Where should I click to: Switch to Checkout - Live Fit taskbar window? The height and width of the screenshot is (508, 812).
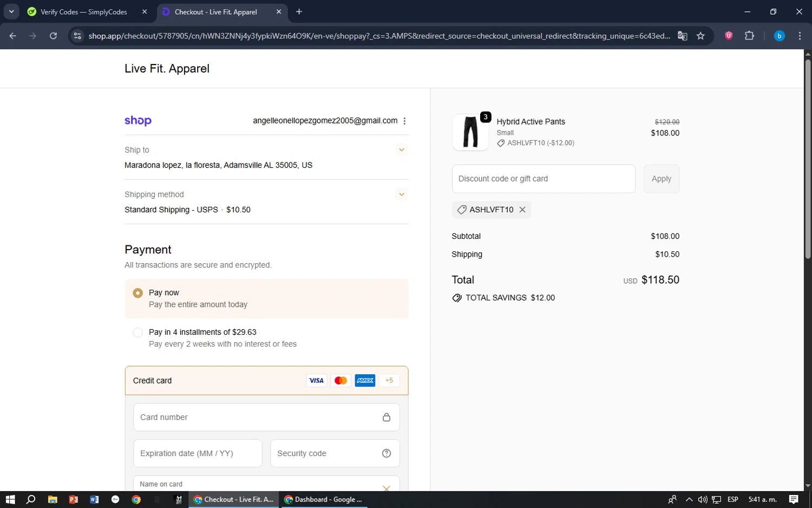(234, 499)
